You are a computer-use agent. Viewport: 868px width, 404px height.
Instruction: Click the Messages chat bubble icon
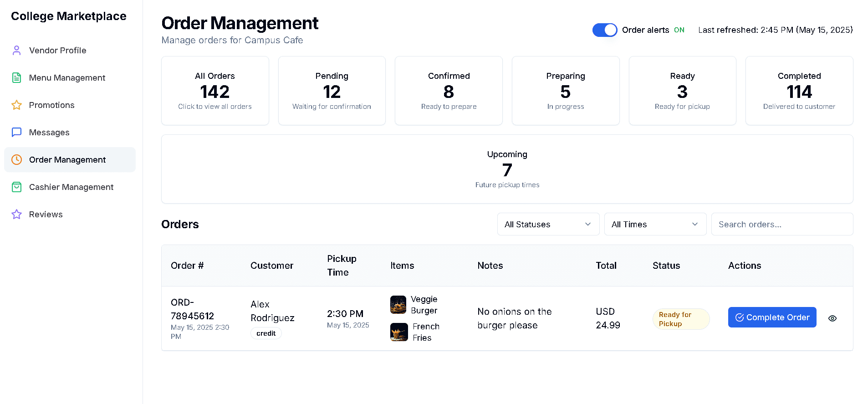(x=17, y=133)
